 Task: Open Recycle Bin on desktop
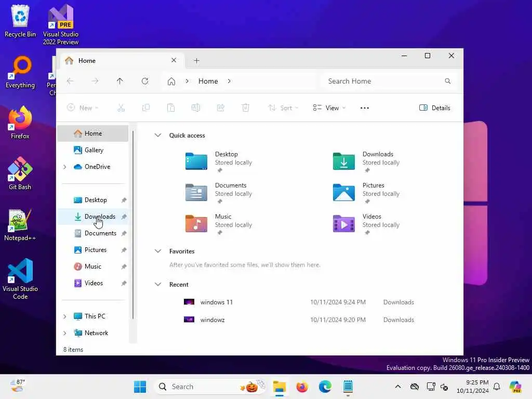pos(20,20)
